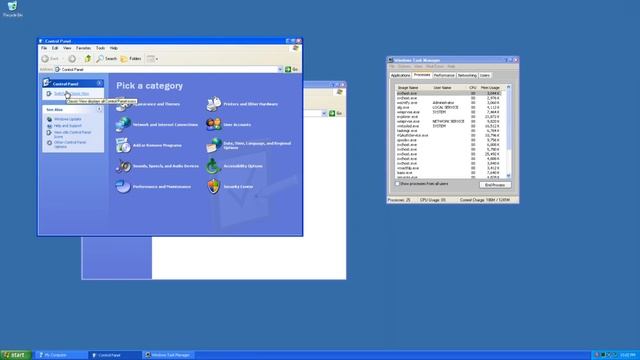Collapse the See Also sidebar section
This screenshot has height=360, width=640.
[99, 109]
